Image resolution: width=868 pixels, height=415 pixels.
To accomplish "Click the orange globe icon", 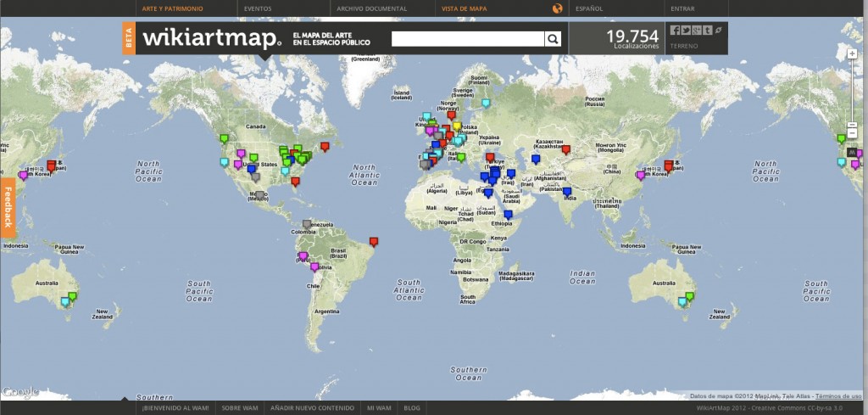I will click(557, 9).
